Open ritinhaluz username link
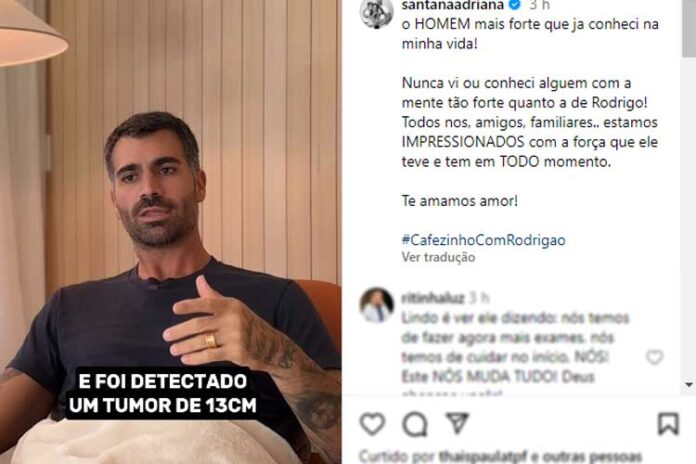 pyautogui.click(x=433, y=298)
